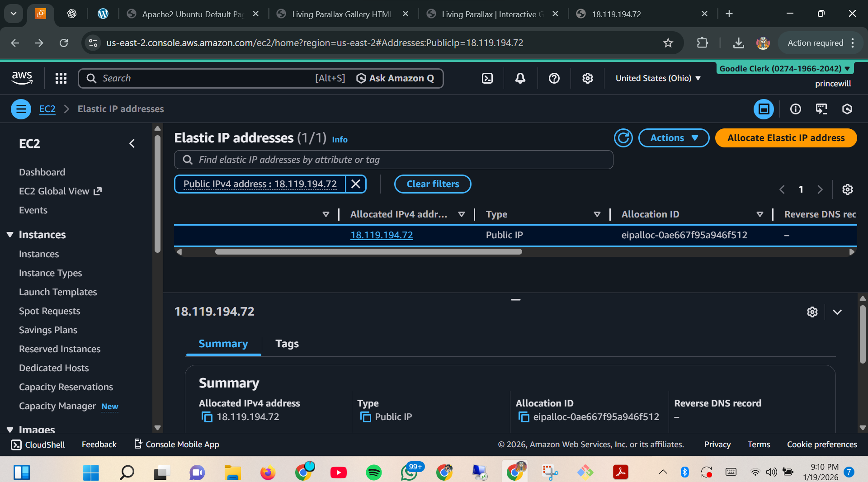Switch to the Summary tab
Image resolution: width=868 pixels, height=482 pixels.
223,344
